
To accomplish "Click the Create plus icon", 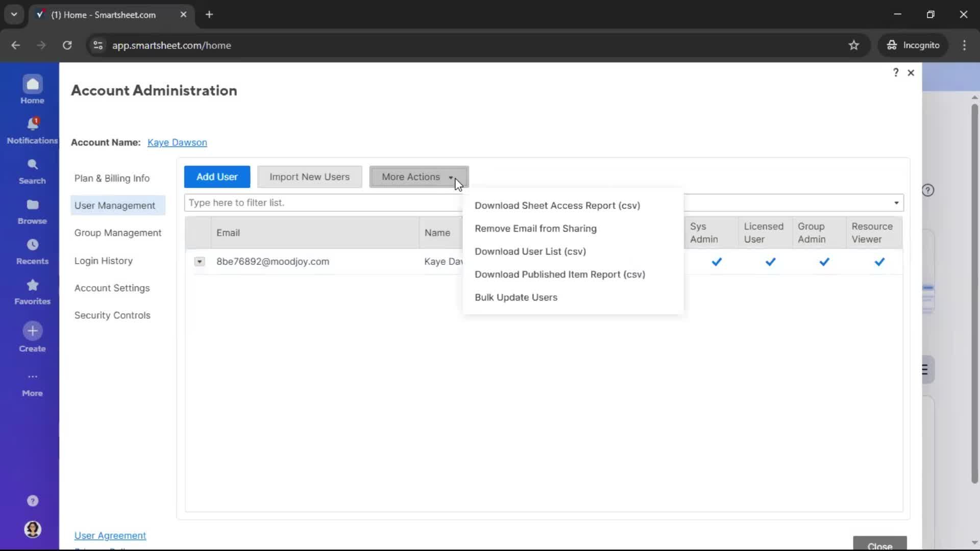I will pos(32,331).
